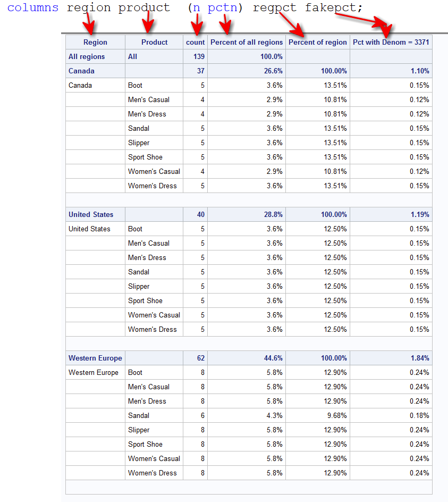Select the word fakepct in the code
The width and height of the screenshot is (448, 502).
pos(331,7)
